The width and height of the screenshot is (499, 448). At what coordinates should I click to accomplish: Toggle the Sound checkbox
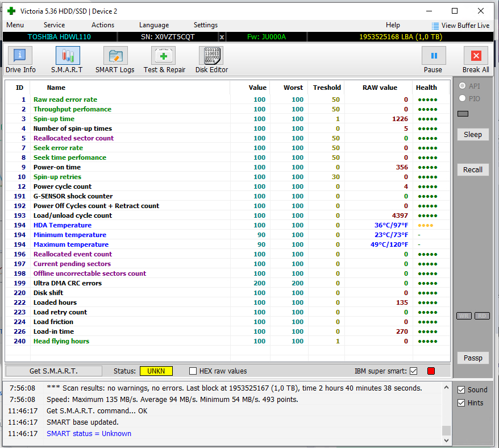point(461,390)
